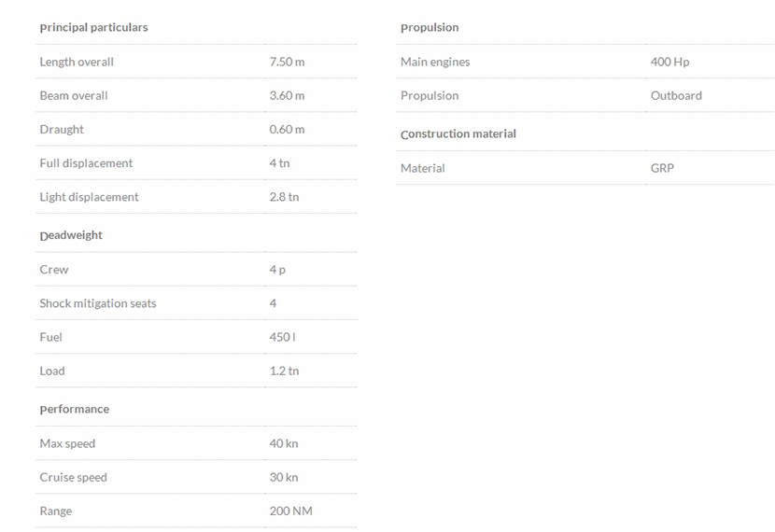
Task: Select the GRP material value
Action: [662, 168]
